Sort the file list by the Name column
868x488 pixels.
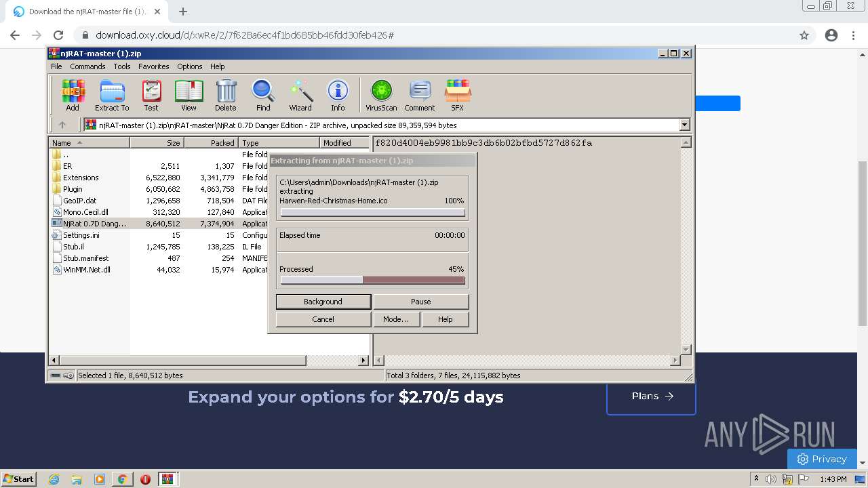pos(89,143)
